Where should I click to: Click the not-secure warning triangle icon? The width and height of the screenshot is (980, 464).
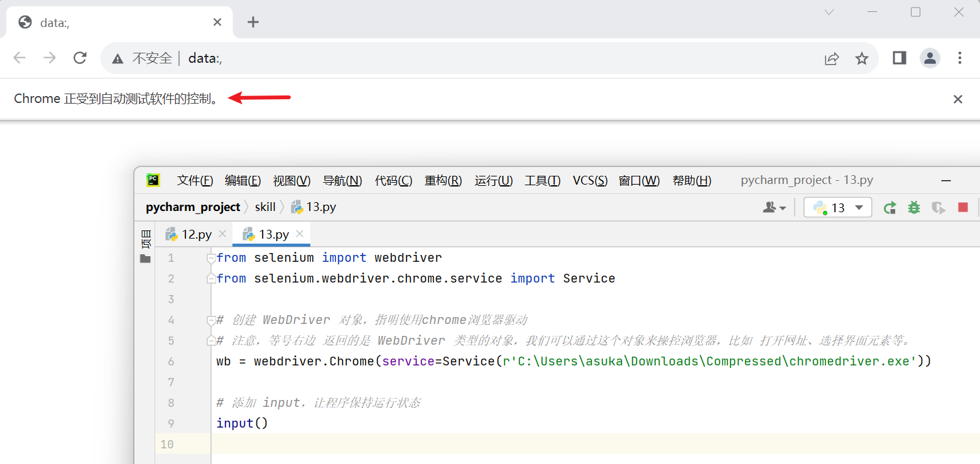pos(117,58)
